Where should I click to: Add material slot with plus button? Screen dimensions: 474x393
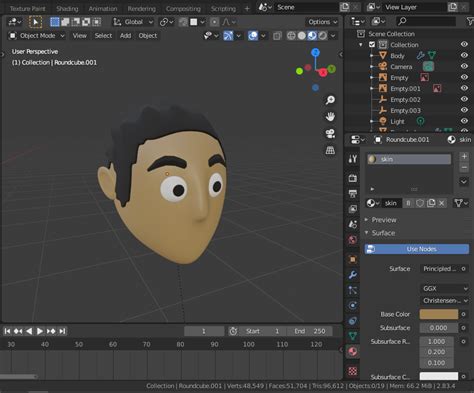pyautogui.click(x=464, y=156)
